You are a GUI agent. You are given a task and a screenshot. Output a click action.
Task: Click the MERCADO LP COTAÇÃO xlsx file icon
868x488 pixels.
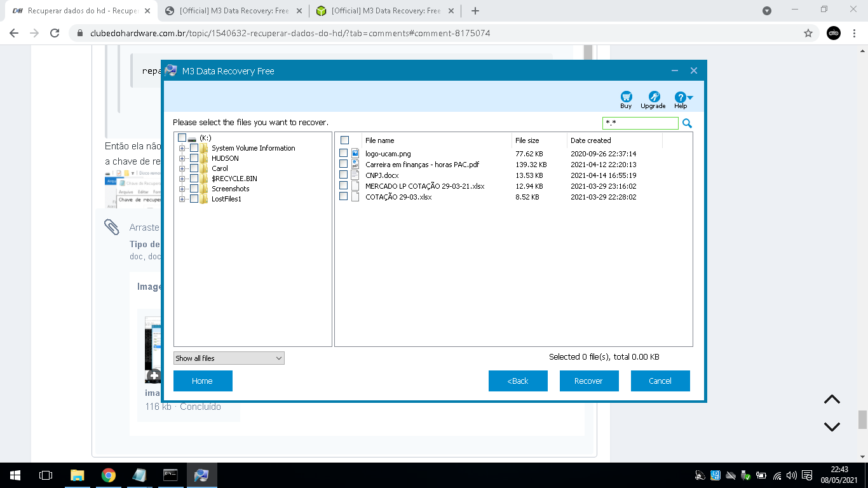coord(355,186)
